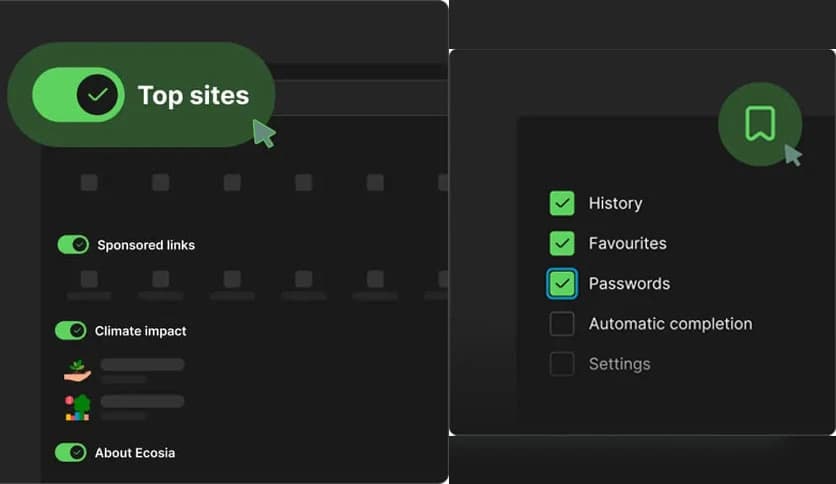Disable the Sponsored links toggle
The image size is (836, 484).
click(x=73, y=245)
